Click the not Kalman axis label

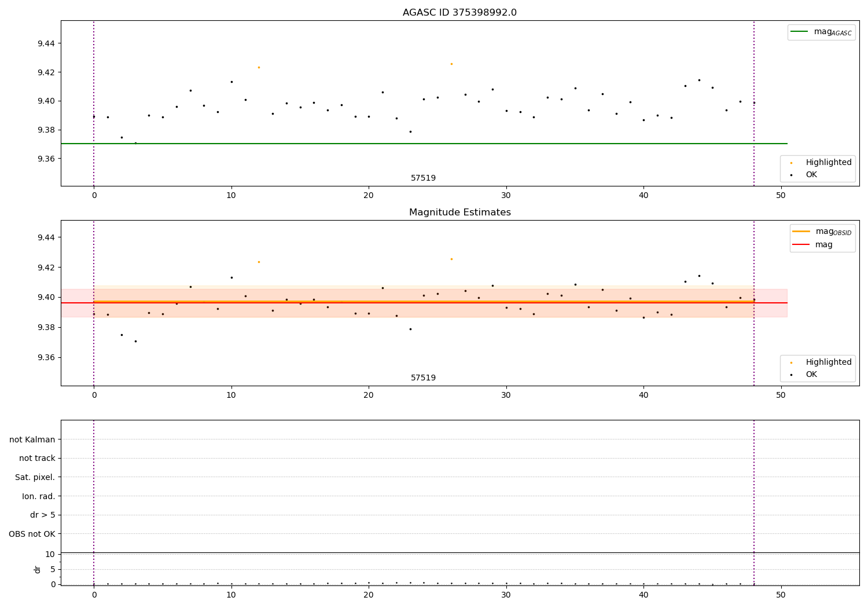32,439
